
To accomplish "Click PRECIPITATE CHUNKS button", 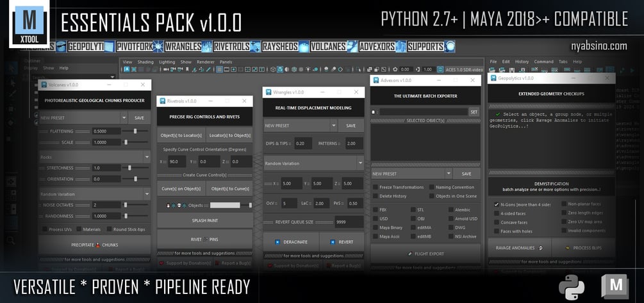I will [94, 245].
